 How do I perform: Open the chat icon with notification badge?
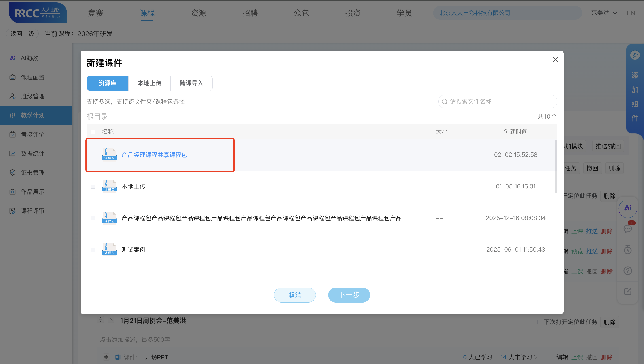(627, 229)
